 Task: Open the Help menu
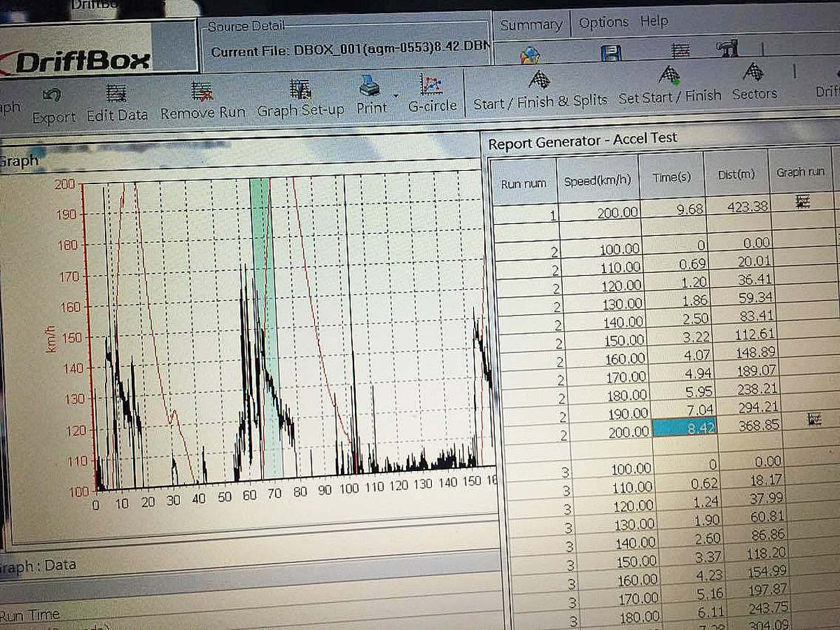[654, 22]
